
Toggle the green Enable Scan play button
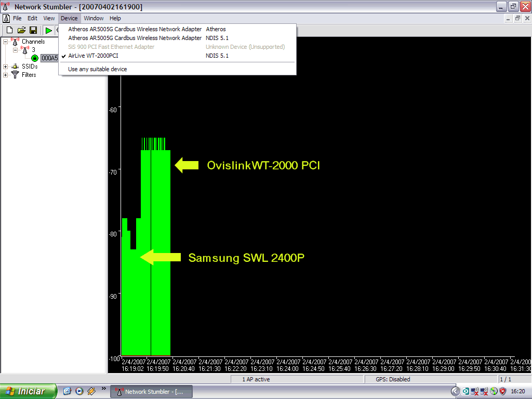point(48,31)
